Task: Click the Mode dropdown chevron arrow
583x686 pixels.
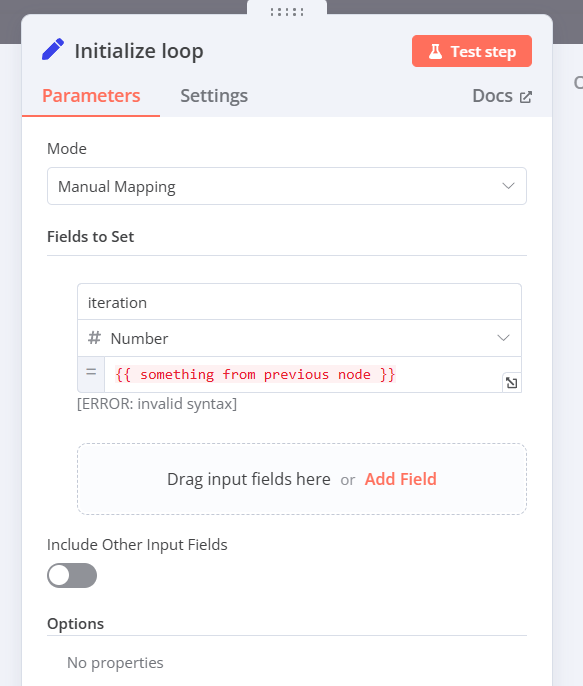Action: coord(508,186)
